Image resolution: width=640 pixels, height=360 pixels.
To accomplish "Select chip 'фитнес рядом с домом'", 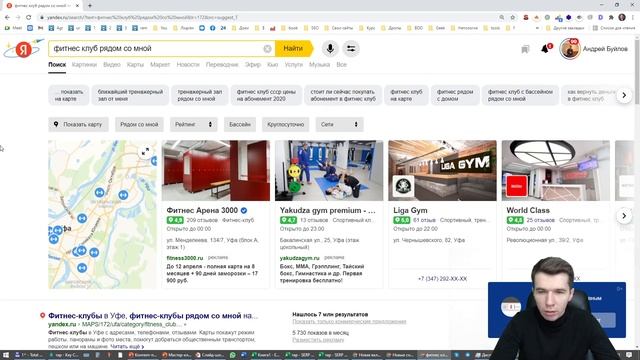I will click(x=455, y=95).
